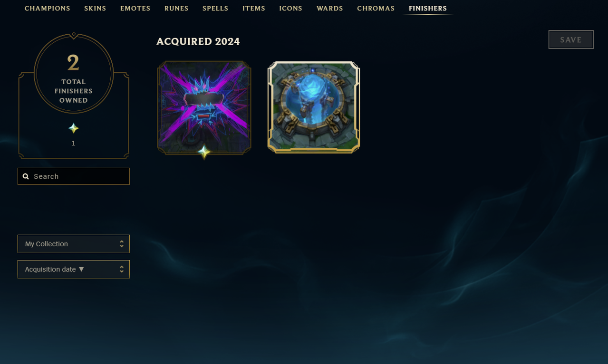
Task: Switch to the Spells tab
Action: [215, 9]
